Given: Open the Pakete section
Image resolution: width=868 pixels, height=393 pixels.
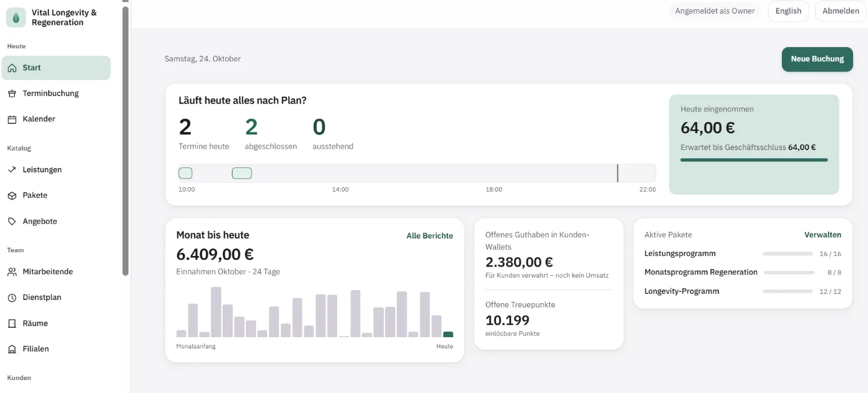Looking at the screenshot, I should [56, 195].
